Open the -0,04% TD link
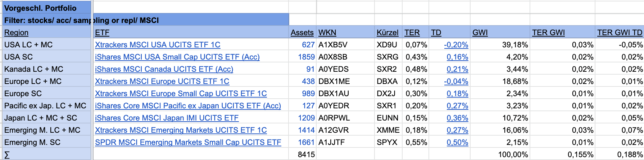Viewport: 644px width, 160px height. [456, 81]
